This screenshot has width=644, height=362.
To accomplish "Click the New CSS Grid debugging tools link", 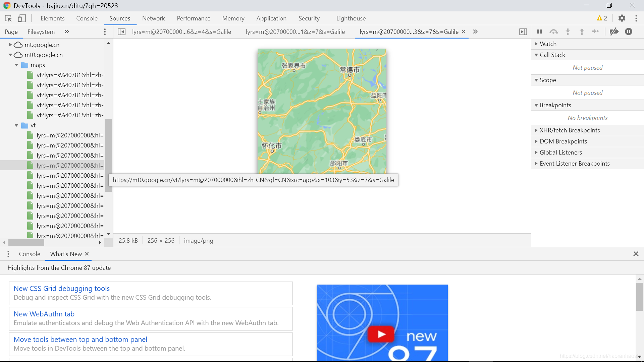I will 61,288.
